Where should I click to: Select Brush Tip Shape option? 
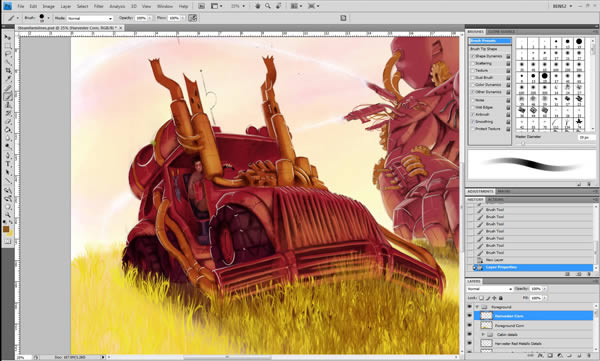click(x=484, y=49)
